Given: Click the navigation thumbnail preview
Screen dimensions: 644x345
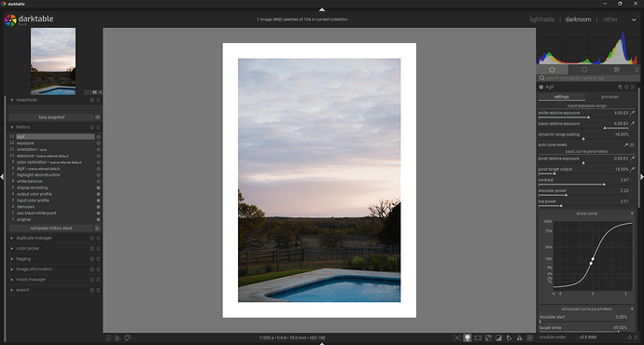Looking at the screenshot, I should coord(53,62).
